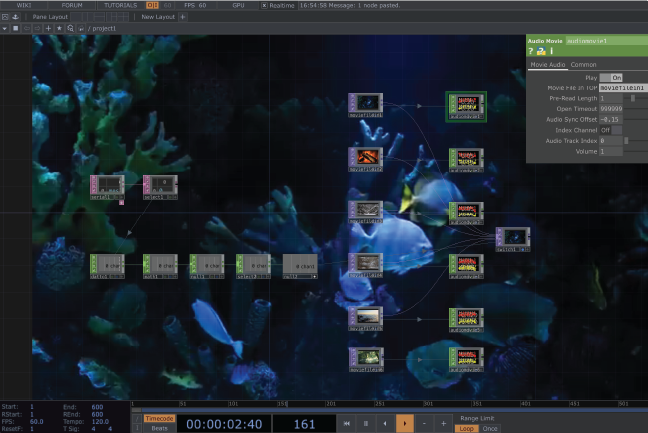Click the orange timeline-sync icon next to TUTORIALS
Image resolution: width=648 pixels, height=433 pixels.
[152, 5]
